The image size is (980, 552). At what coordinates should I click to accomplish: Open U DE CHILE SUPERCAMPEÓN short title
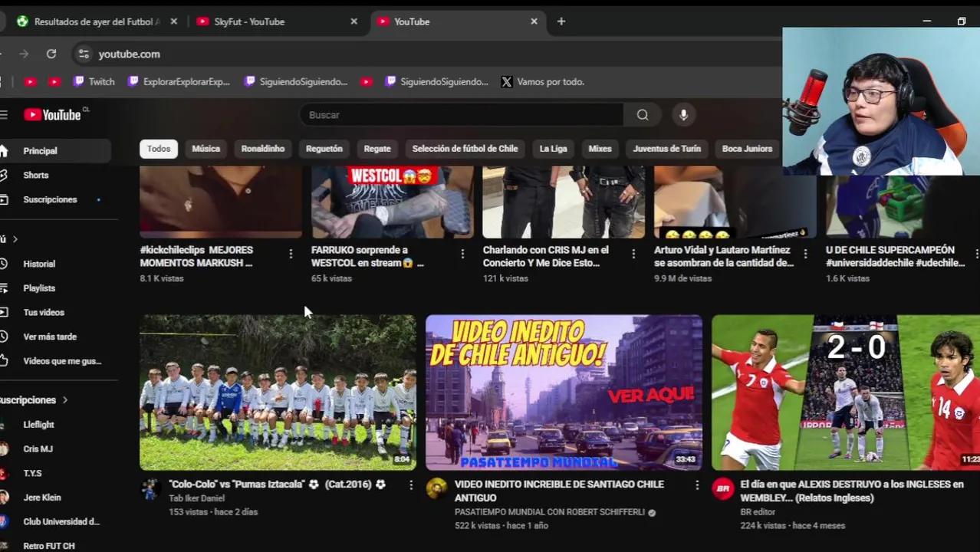(x=895, y=256)
